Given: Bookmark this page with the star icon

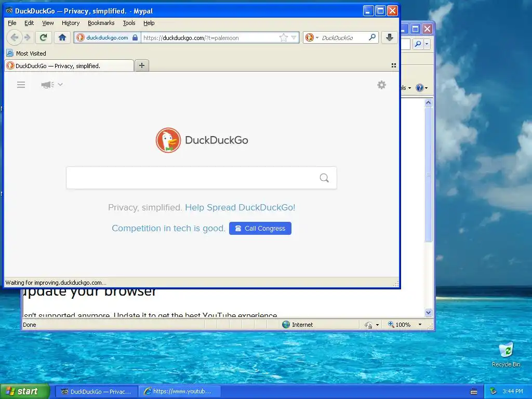Looking at the screenshot, I should tap(283, 37).
